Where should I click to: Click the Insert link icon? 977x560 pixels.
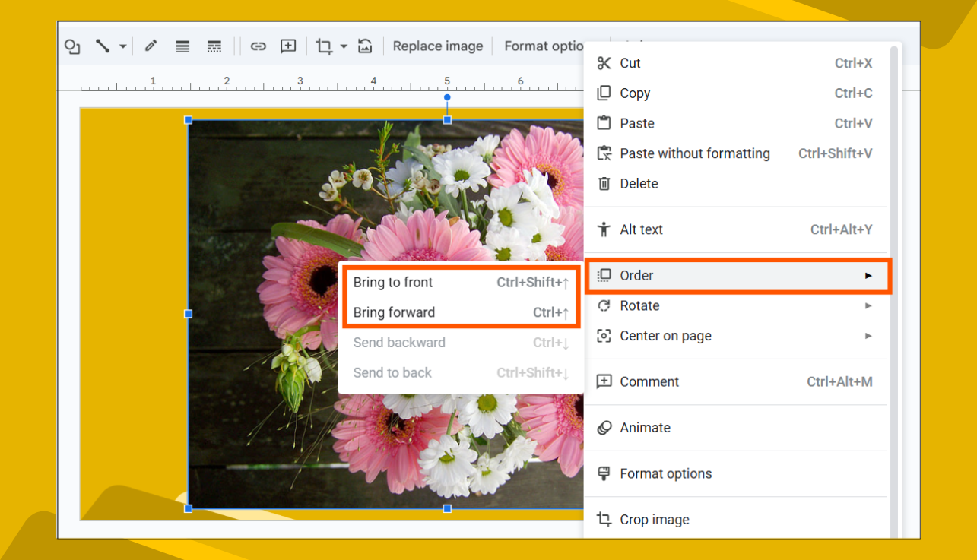pos(258,46)
